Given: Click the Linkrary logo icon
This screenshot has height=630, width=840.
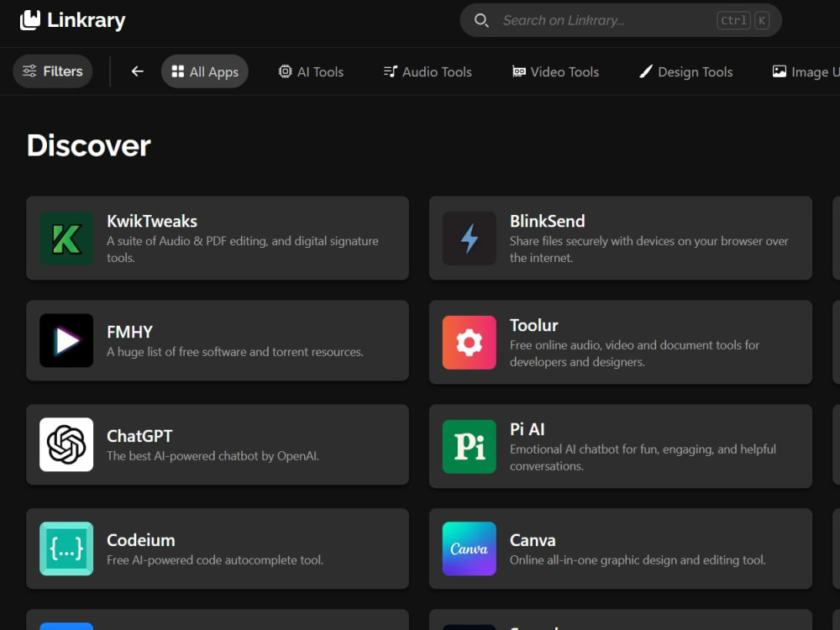Looking at the screenshot, I should coord(30,20).
